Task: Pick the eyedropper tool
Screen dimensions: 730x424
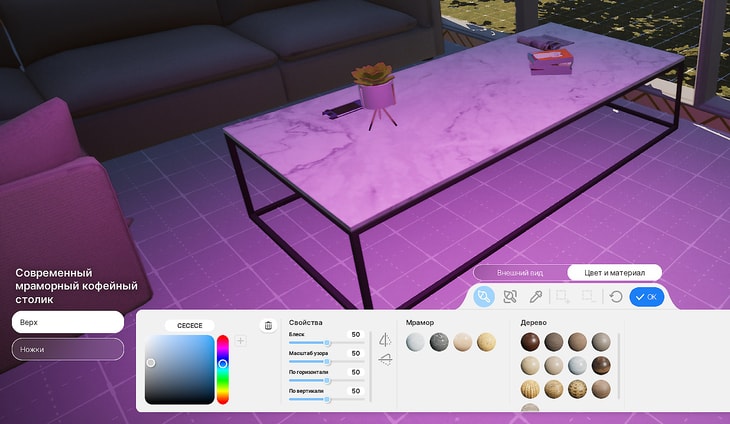Action: (536, 297)
